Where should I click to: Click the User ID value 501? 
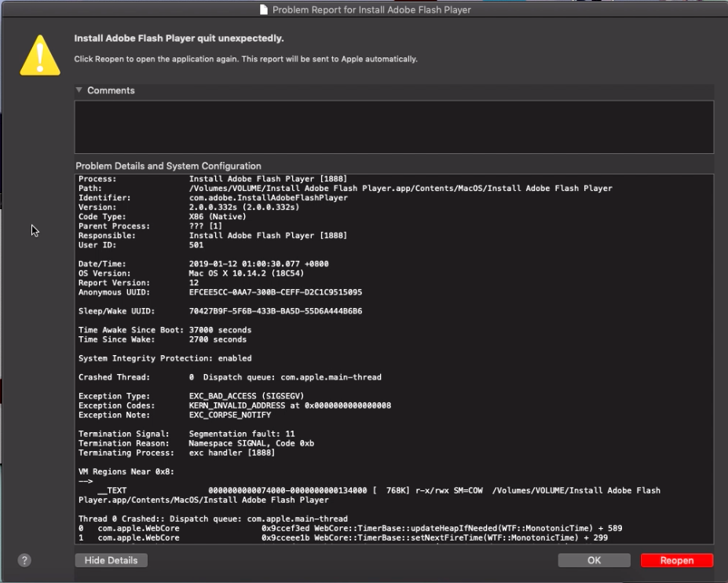pos(196,245)
